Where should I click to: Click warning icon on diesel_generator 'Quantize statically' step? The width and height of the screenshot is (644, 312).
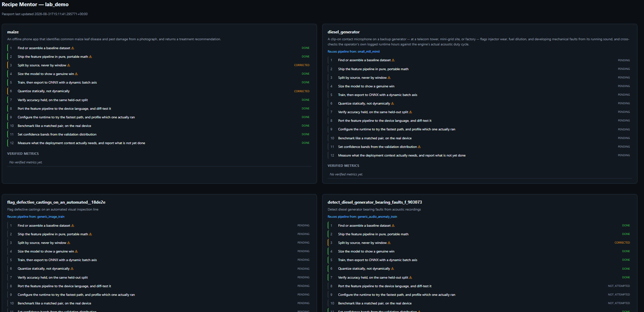point(392,104)
